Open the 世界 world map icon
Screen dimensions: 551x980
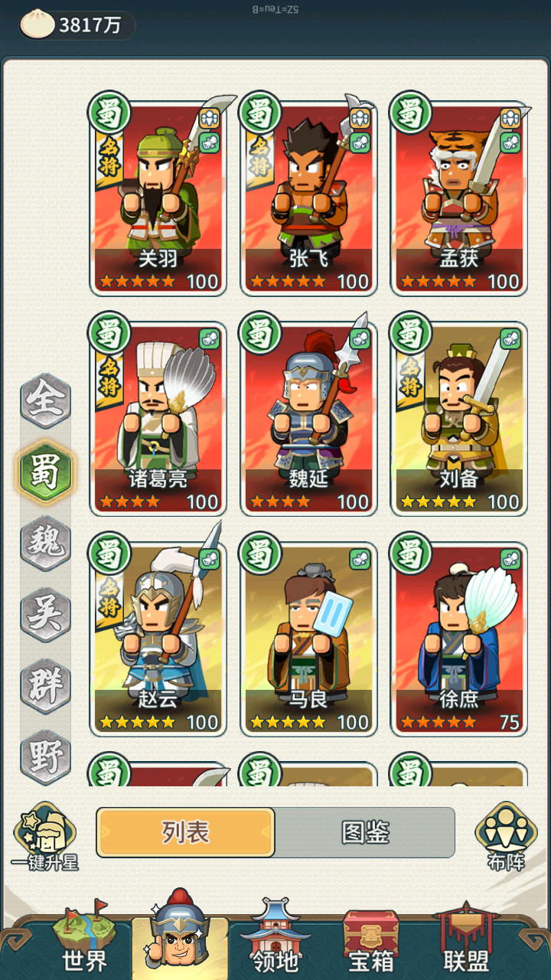tap(83, 938)
